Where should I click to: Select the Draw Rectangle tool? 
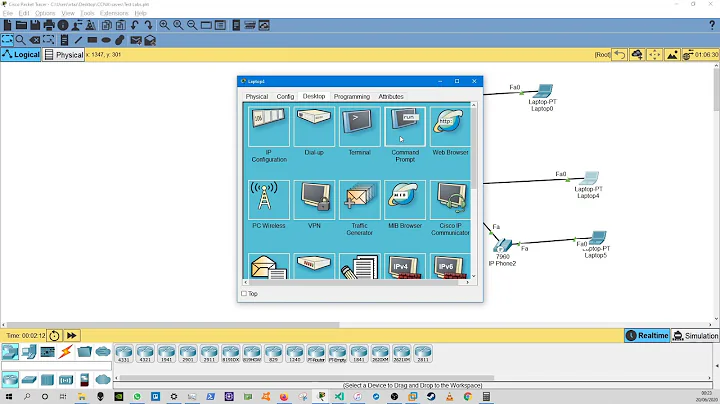click(x=92, y=40)
